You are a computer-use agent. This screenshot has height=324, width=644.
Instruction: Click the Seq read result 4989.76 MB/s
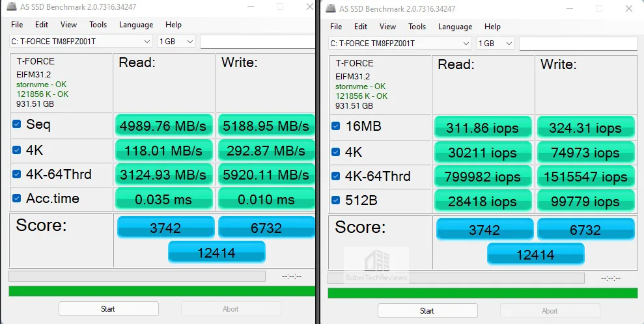click(163, 126)
